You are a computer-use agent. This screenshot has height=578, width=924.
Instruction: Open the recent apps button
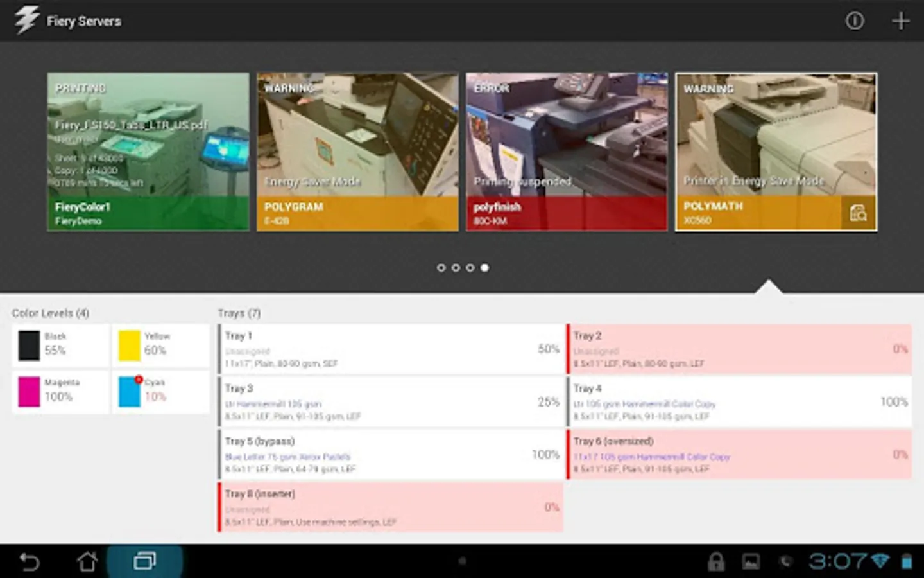(144, 561)
